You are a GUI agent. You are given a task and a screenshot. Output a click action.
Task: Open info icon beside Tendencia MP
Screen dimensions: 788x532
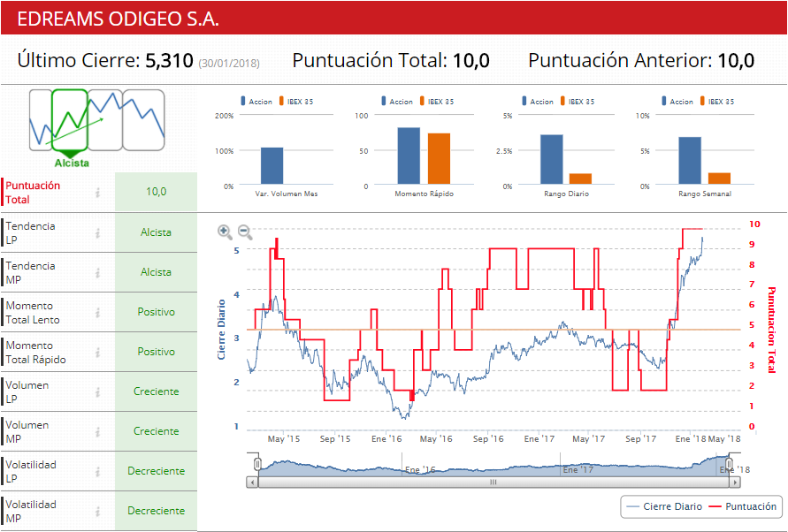[98, 273]
